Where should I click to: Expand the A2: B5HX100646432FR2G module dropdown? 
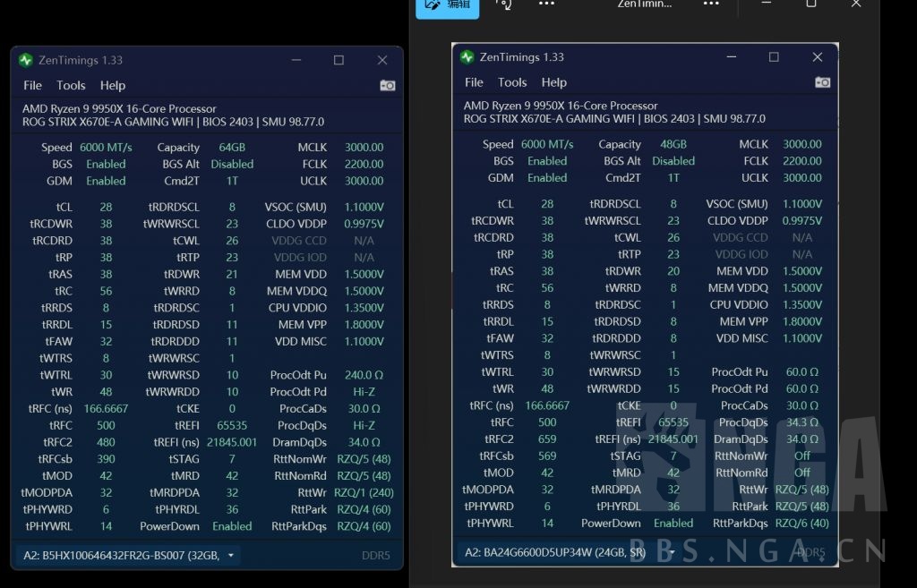pyautogui.click(x=231, y=556)
